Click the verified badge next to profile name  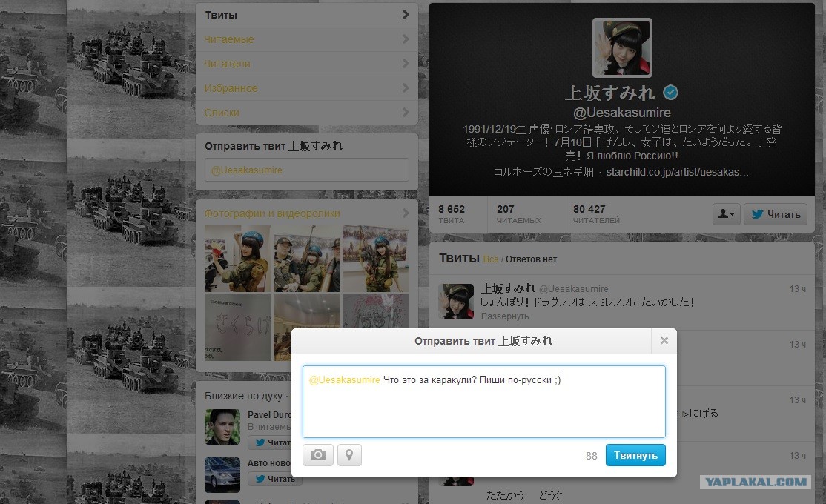670,93
